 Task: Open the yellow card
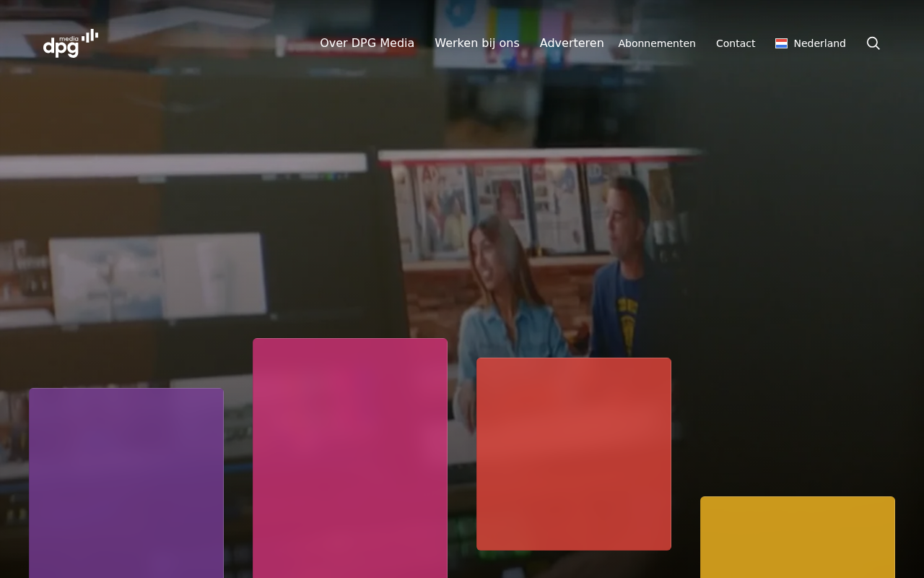coord(798,537)
